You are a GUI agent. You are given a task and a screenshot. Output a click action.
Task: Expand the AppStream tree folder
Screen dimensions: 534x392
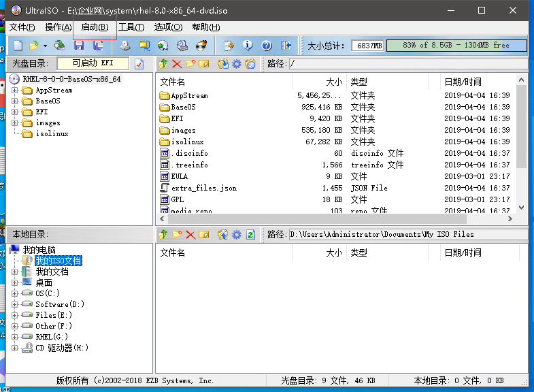point(15,91)
